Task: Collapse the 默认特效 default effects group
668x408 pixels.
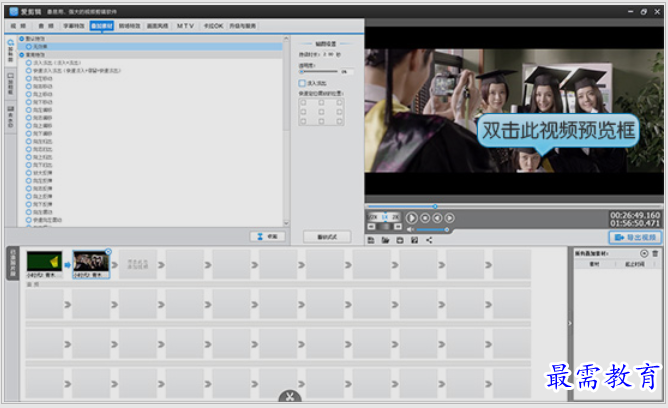Action: click(x=22, y=39)
